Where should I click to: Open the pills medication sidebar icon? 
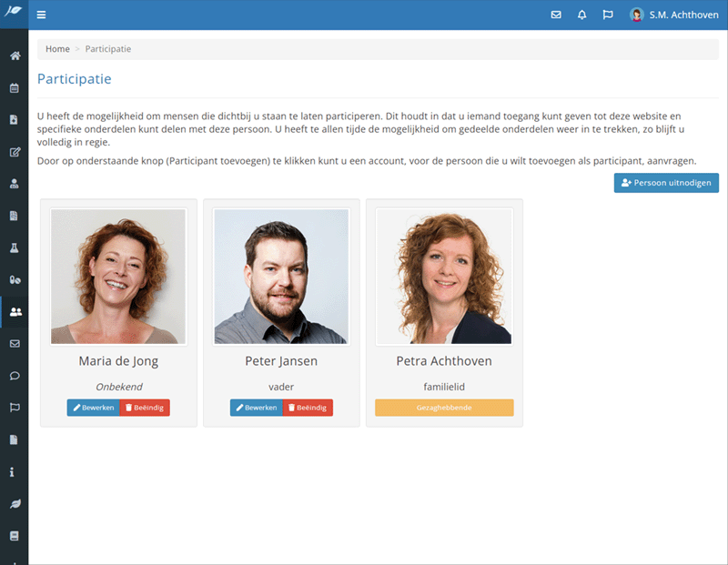tap(15, 280)
